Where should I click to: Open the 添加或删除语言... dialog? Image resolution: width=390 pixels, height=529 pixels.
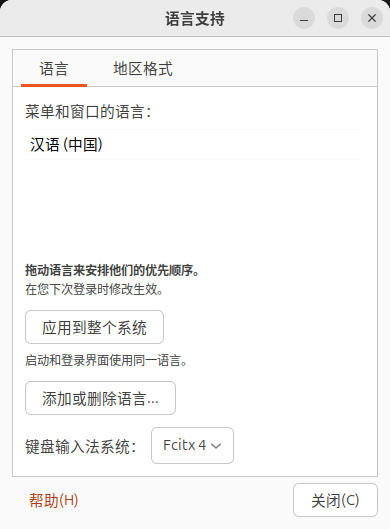(101, 398)
